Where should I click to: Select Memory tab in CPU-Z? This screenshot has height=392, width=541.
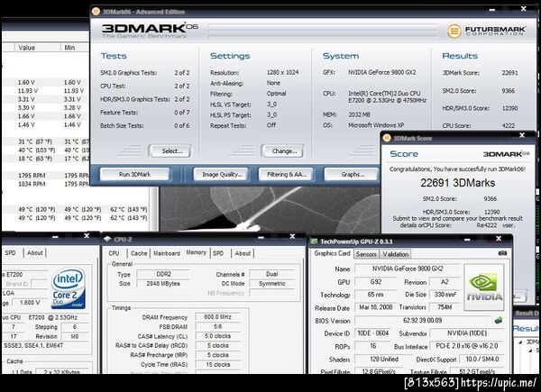[x=196, y=252]
